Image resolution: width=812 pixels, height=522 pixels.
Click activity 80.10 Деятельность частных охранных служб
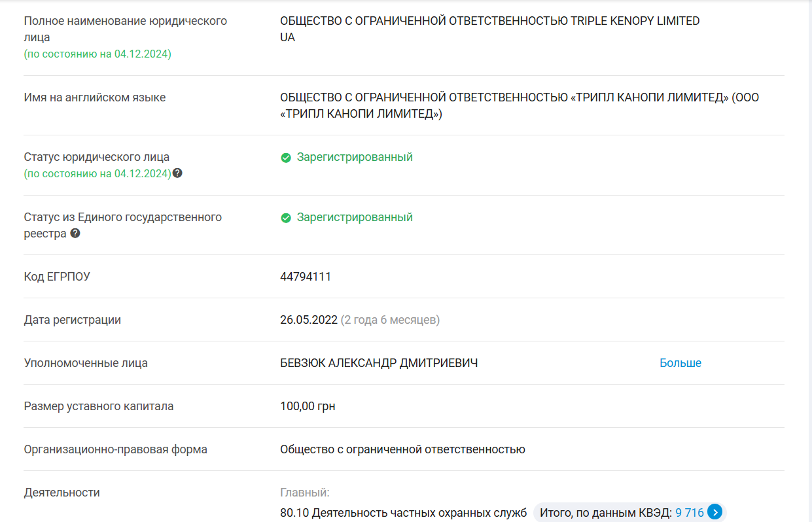click(403, 513)
